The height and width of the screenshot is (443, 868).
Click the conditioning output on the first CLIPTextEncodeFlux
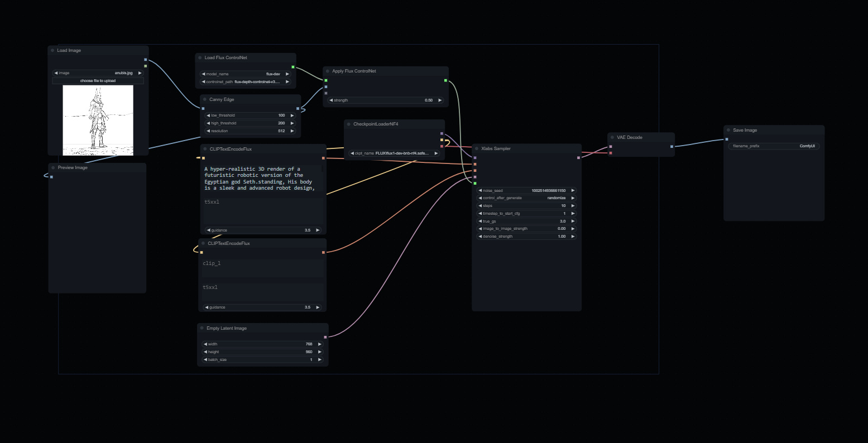(x=324, y=158)
